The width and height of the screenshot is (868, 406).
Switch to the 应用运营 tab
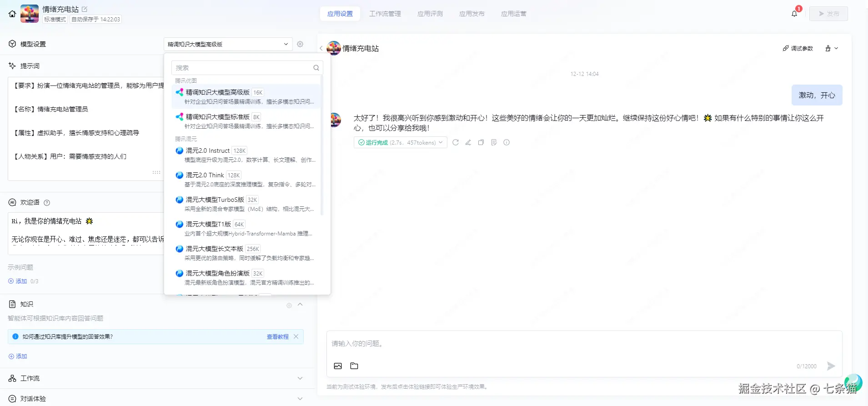click(x=514, y=14)
